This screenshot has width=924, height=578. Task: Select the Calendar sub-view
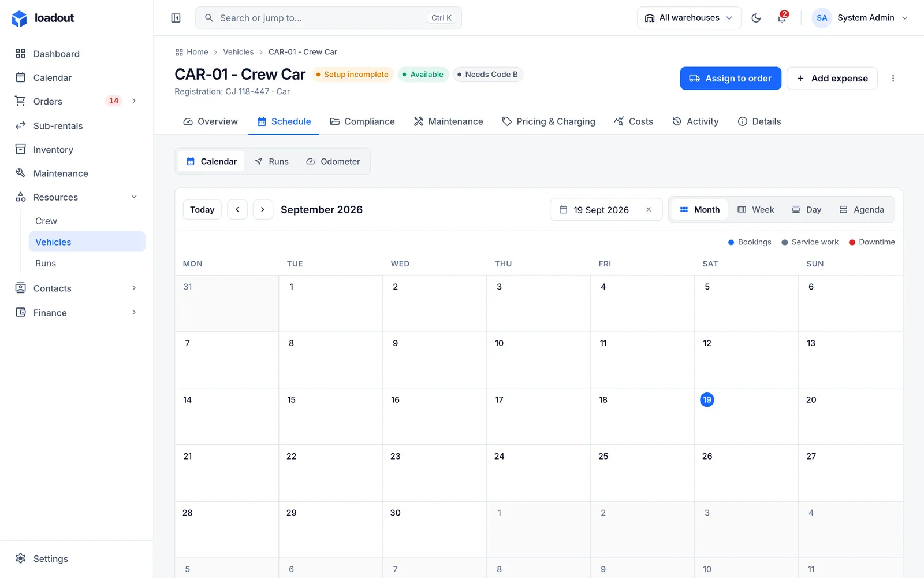(x=211, y=161)
